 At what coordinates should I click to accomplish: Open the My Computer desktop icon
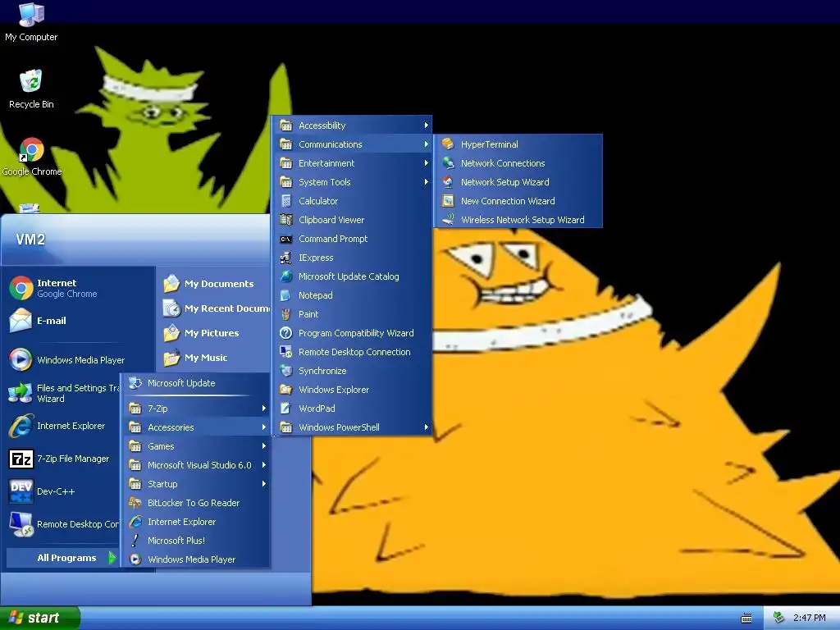[31, 22]
